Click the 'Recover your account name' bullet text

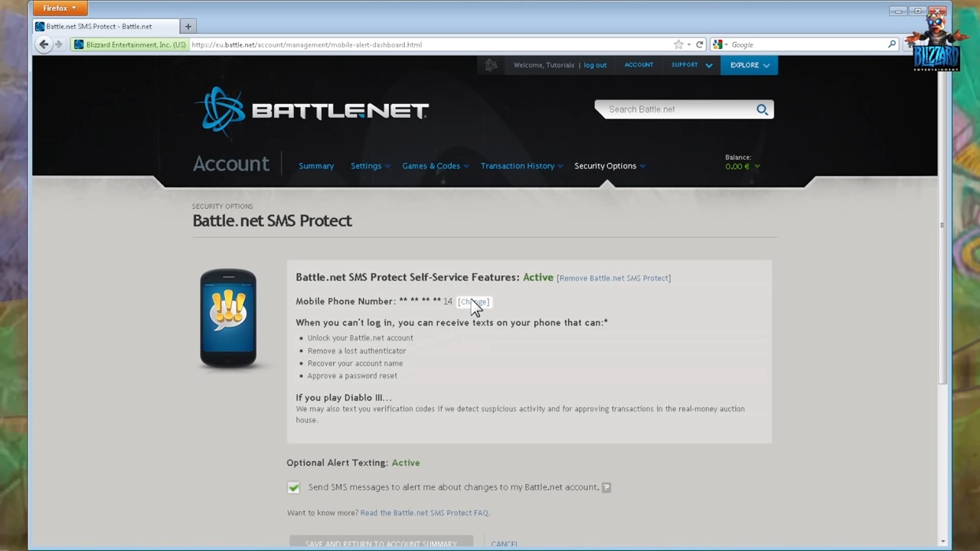coord(354,364)
